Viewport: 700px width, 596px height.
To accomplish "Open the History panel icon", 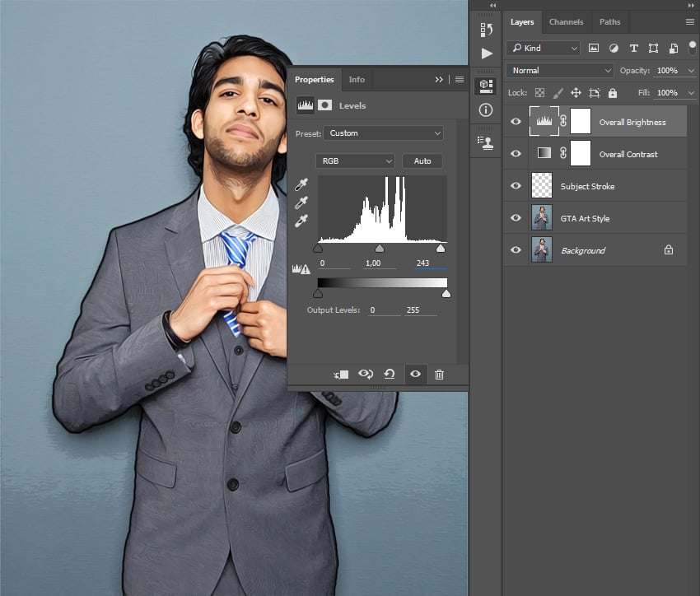I will (487, 30).
